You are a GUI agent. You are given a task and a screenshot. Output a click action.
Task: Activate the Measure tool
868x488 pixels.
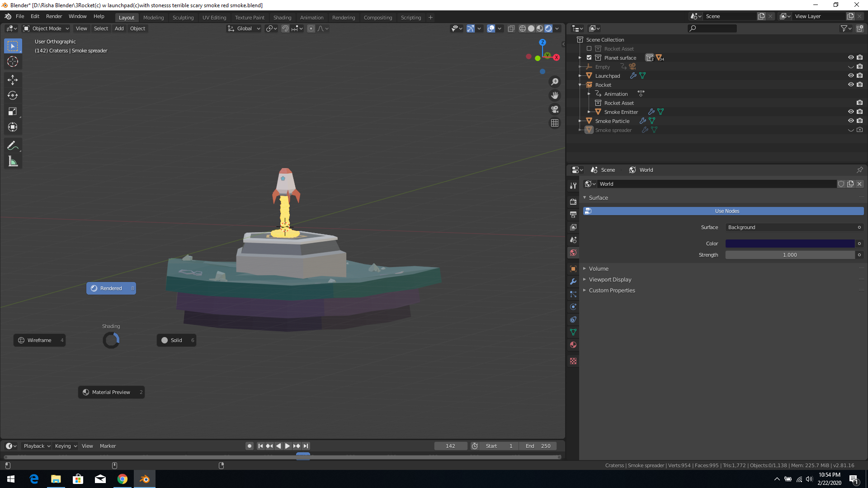tap(13, 161)
